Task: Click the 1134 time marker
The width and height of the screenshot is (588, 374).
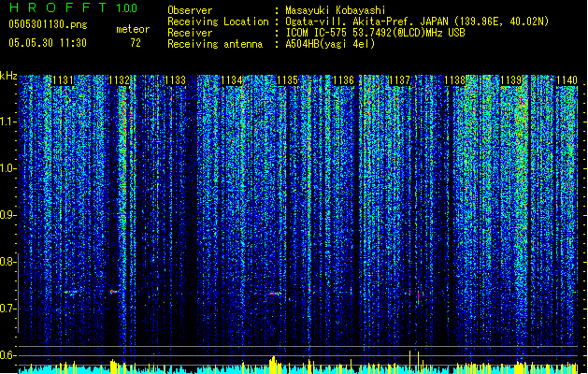Action: coord(232,80)
